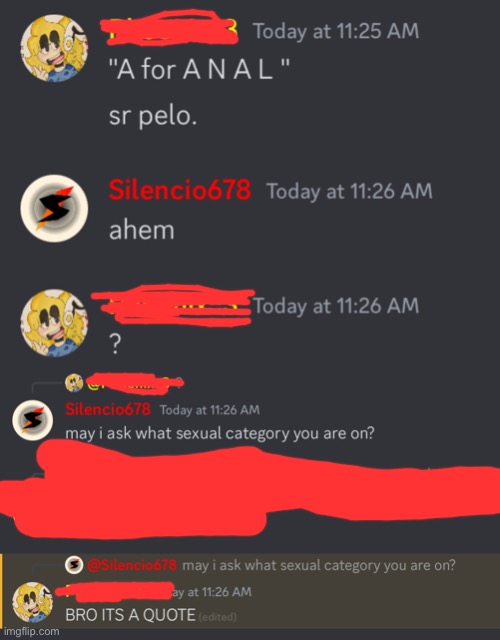This screenshot has height=640, width=500.
Task: Click the blonde avatar beside 'BRO ITS A QUOTE'
Action: point(33,602)
